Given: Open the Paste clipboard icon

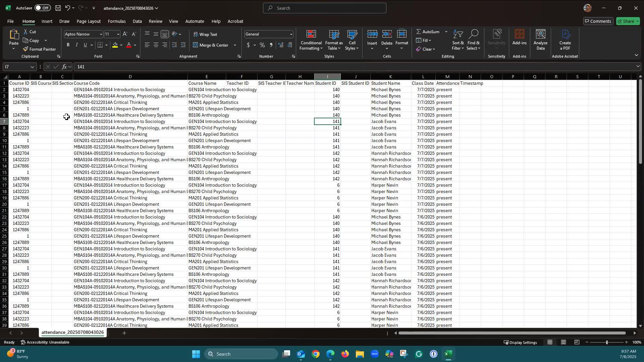Looking at the screenshot, I should pos(14,35).
